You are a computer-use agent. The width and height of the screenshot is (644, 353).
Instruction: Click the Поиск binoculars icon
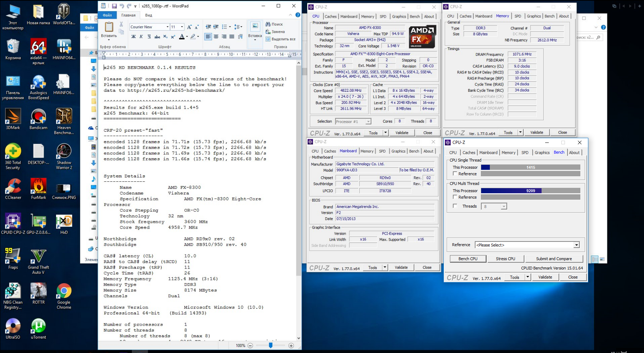coord(268,24)
